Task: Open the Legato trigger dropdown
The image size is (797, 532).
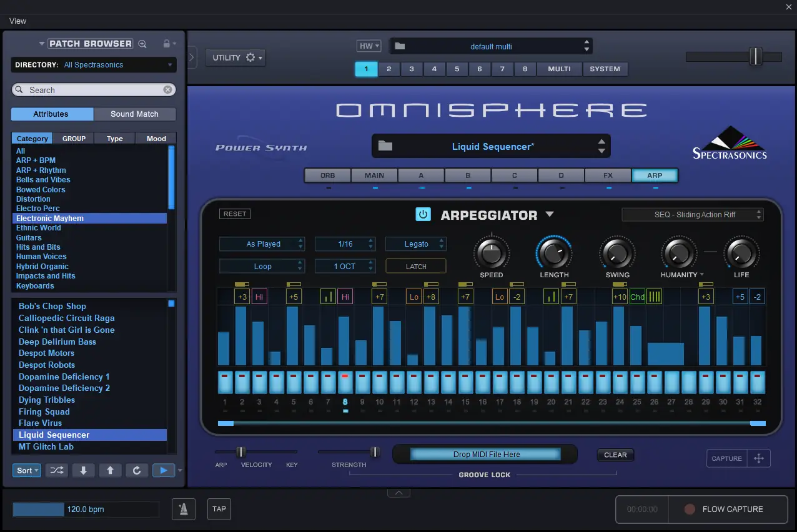Action: pyautogui.click(x=416, y=244)
